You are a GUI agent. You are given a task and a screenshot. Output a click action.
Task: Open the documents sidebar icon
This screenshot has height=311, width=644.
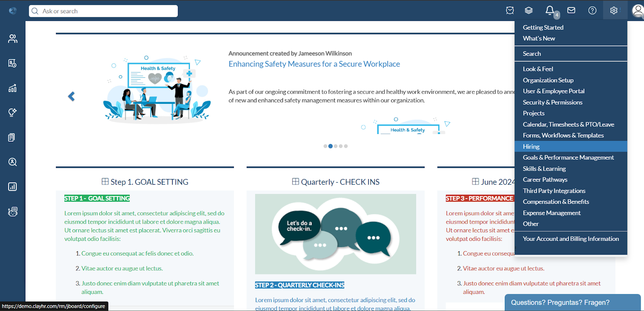(12, 138)
